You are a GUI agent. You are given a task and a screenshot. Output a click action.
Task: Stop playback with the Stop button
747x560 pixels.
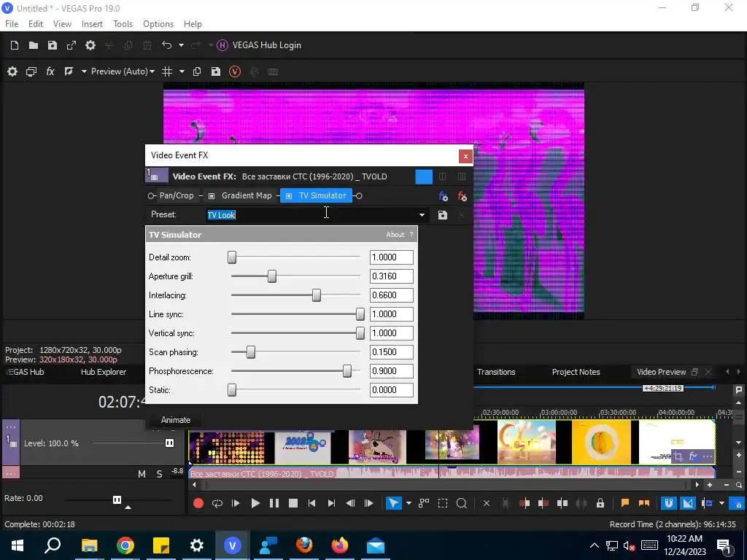click(293, 503)
